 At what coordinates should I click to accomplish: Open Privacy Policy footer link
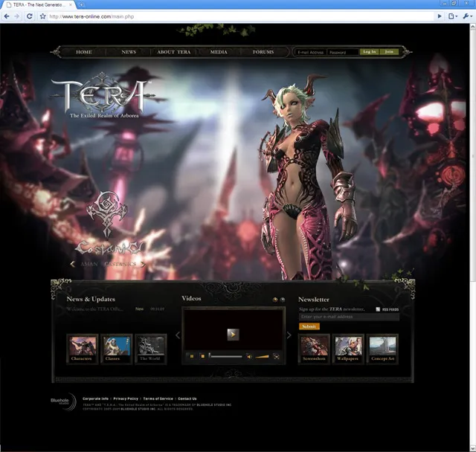pos(126,398)
